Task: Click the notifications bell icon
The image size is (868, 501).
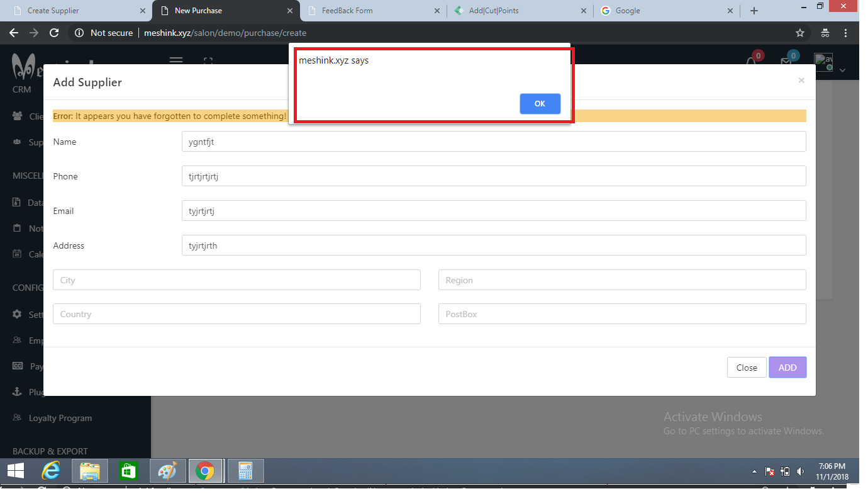Action: [x=751, y=62]
